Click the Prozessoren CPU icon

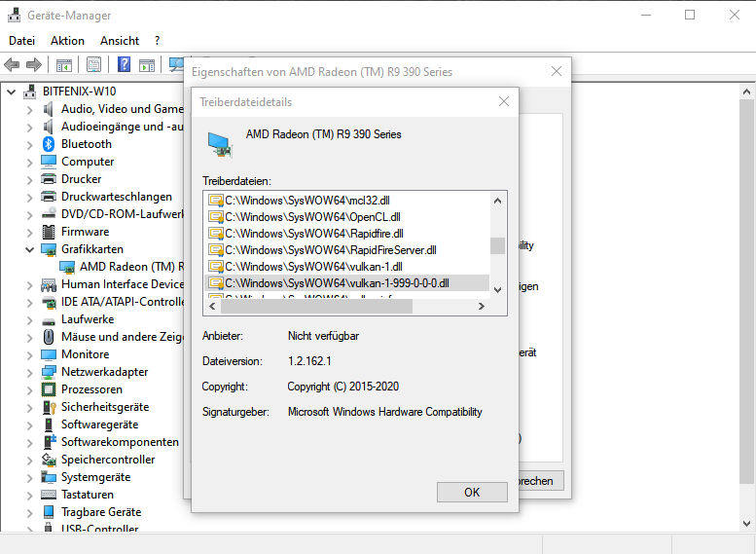(x=49, y=389)
